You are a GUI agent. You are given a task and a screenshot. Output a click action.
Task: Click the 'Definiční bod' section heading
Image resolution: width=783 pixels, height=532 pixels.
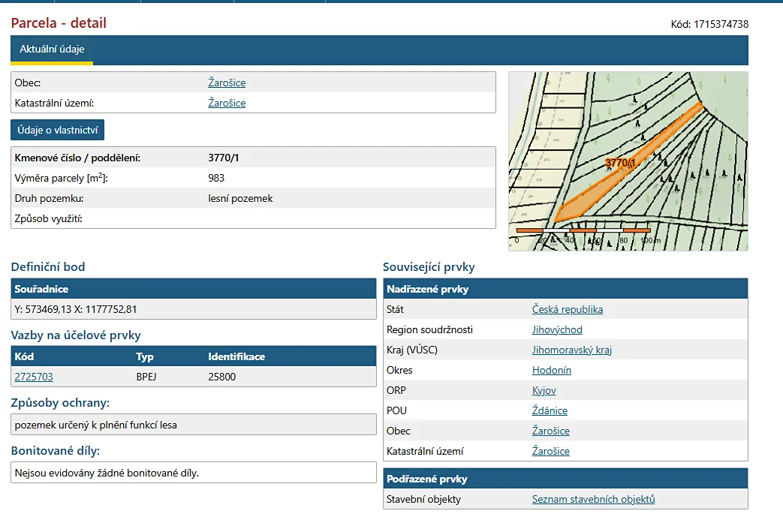pyautogui.click(x=48, y=267)
